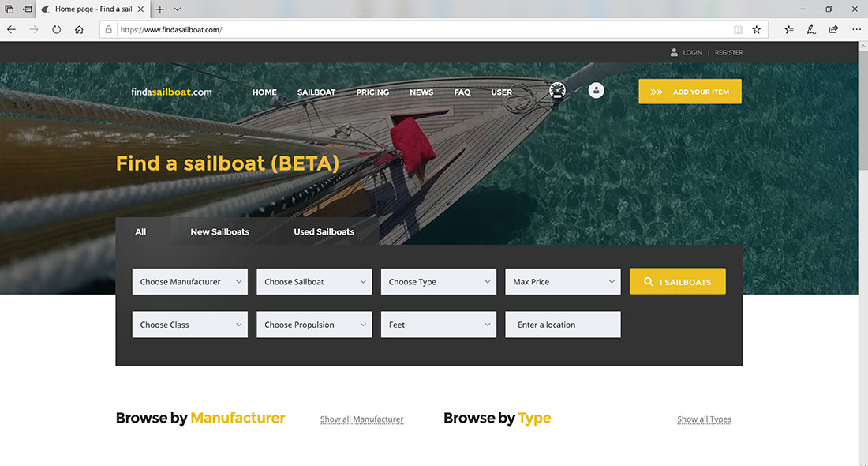This screenshot has width=868, height=466.
Task: Click the user icon beside LOGIN
Action: click(x=674, y=52)
